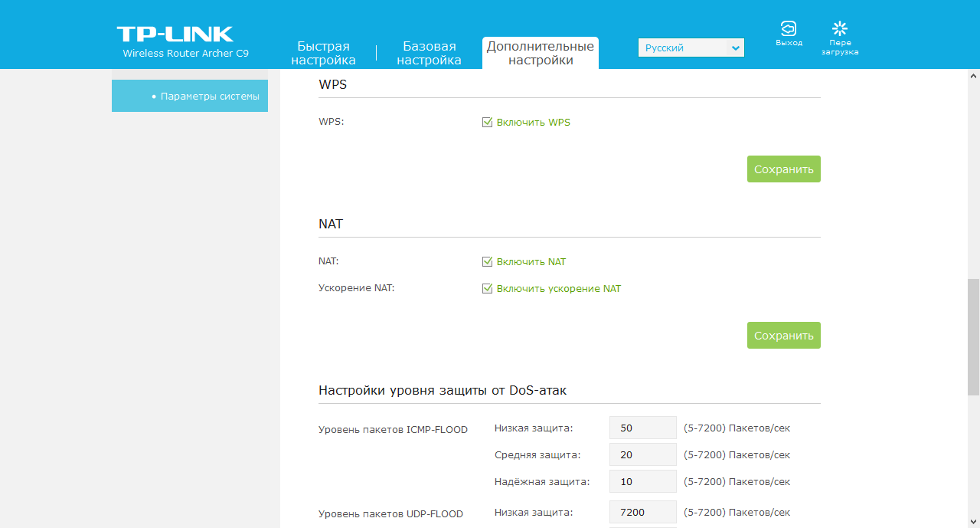Toggle the Включить WPS checkbox

(x=487, y=122)
